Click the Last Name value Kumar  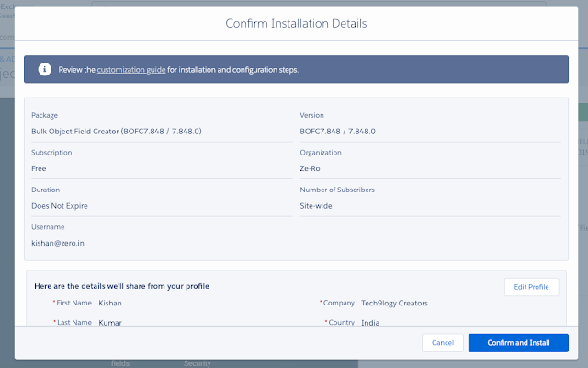(x=110, y=323)
